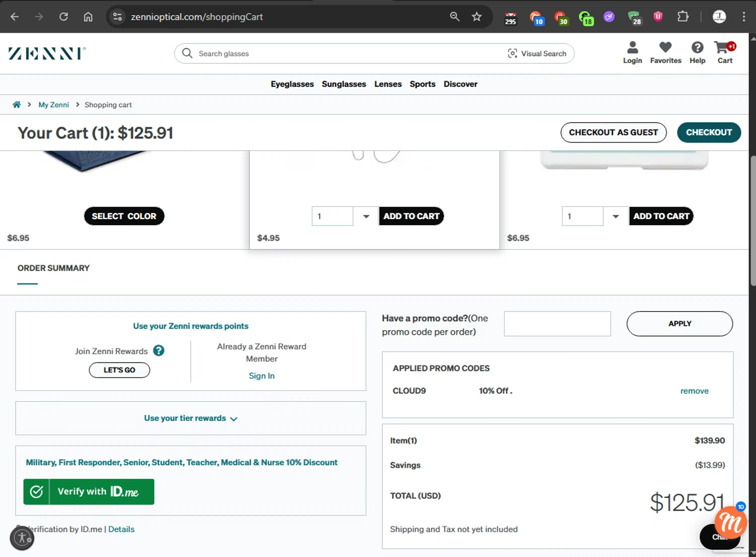The width and height of the screenshot is (756, 557).
Task: Open the Login account icon
Action: click(633, 52)
